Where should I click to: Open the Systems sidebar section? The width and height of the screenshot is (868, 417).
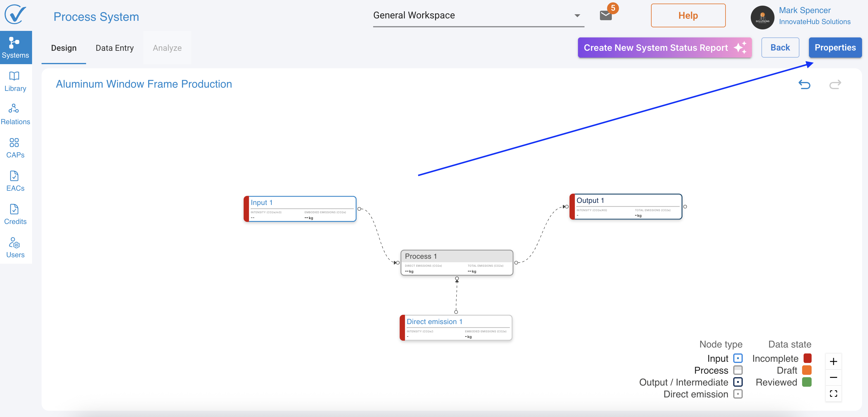[15, 48]
